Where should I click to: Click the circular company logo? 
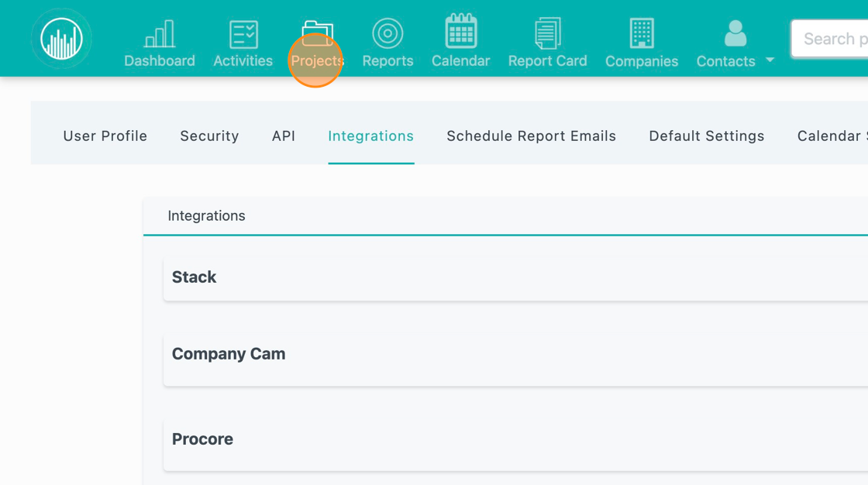pos(61,38)
